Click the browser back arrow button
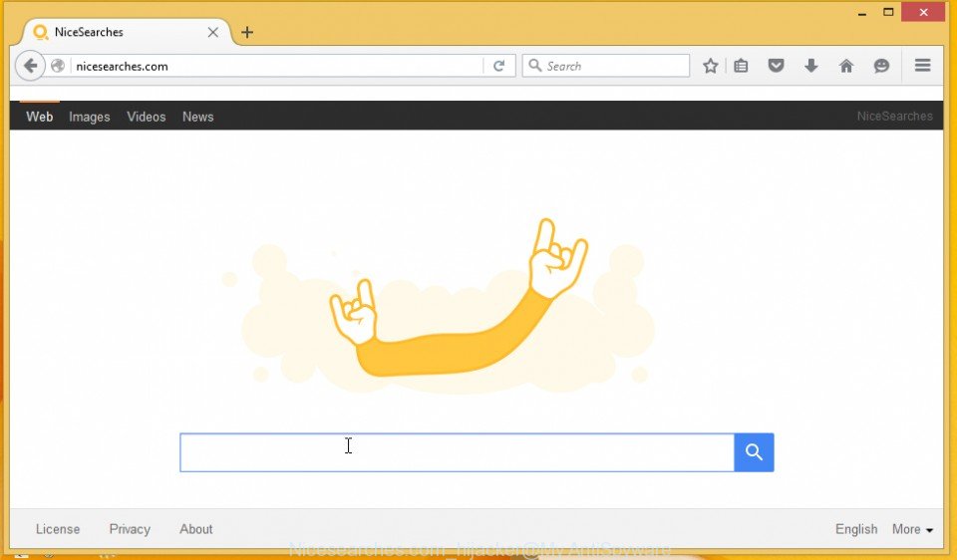957x560 pixels. pyautogui.click(x=30, y=66)
